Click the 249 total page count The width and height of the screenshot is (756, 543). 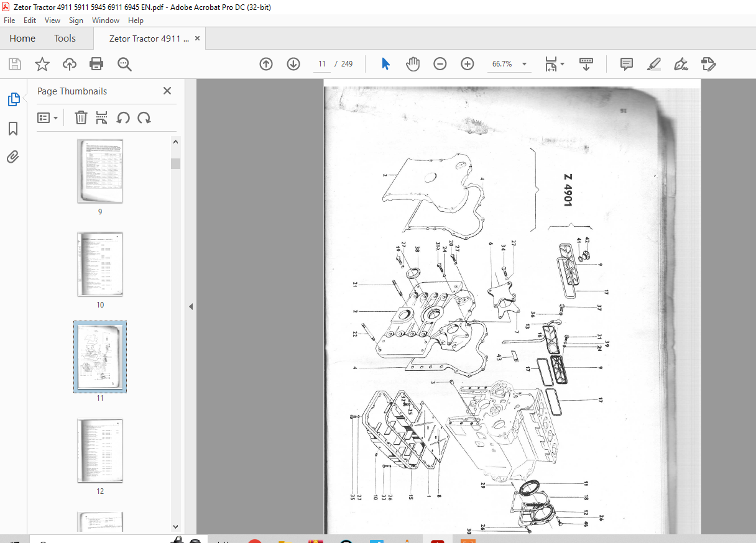(x=347, y=64)
